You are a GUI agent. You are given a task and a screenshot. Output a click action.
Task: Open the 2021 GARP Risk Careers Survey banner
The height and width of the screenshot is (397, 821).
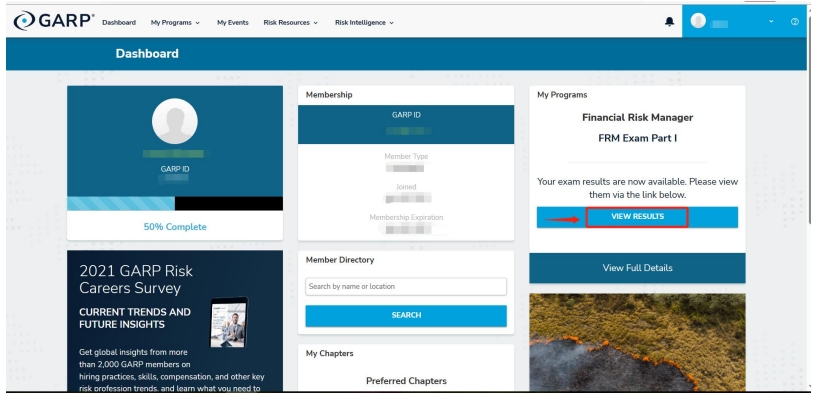coord(175,321)
